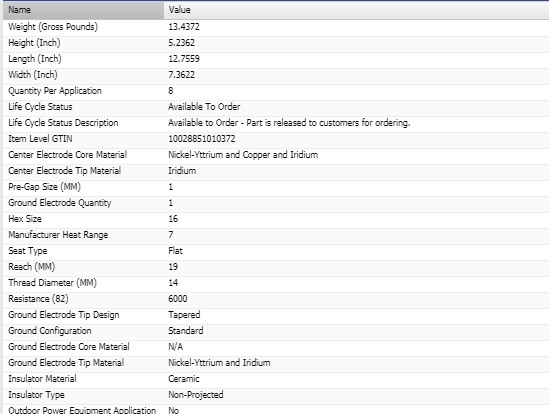Viewport: 549px width, 414px height.
Task: Select the Resistance (82) label
Action: tap(38, 299)
